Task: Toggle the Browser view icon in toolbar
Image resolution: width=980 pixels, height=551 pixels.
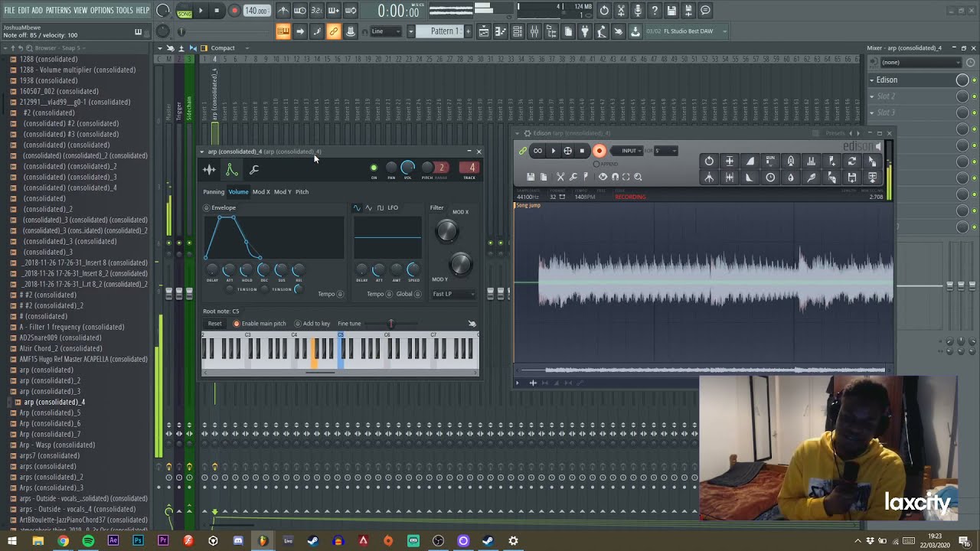Action: (551, 31)
